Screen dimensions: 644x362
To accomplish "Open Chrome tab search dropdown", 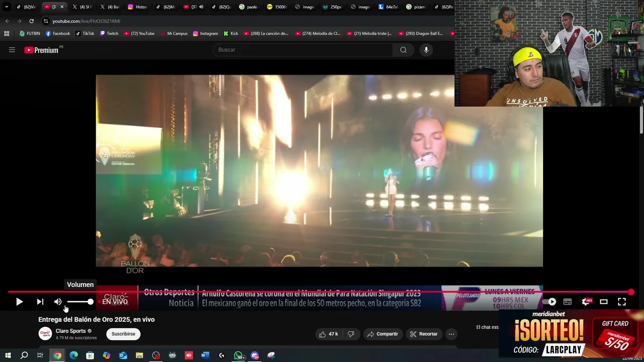I will click(x=6, y=7).
